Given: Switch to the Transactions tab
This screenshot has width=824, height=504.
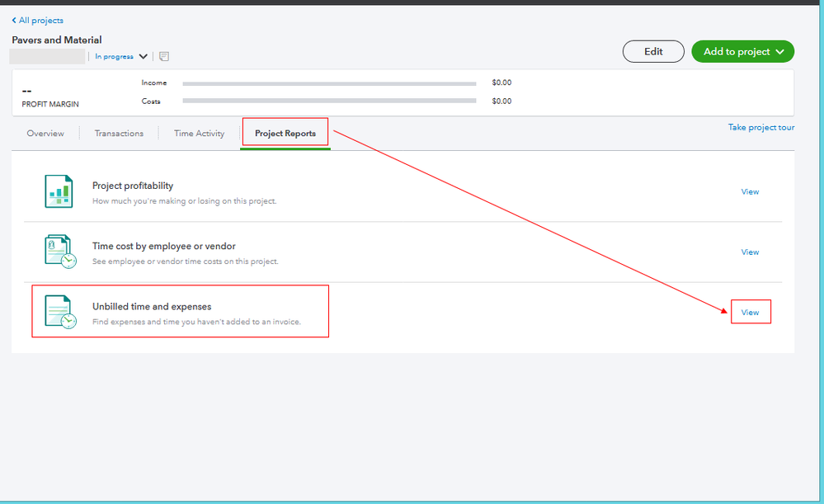Looking at the screenshot, I should tap(119, 134).
